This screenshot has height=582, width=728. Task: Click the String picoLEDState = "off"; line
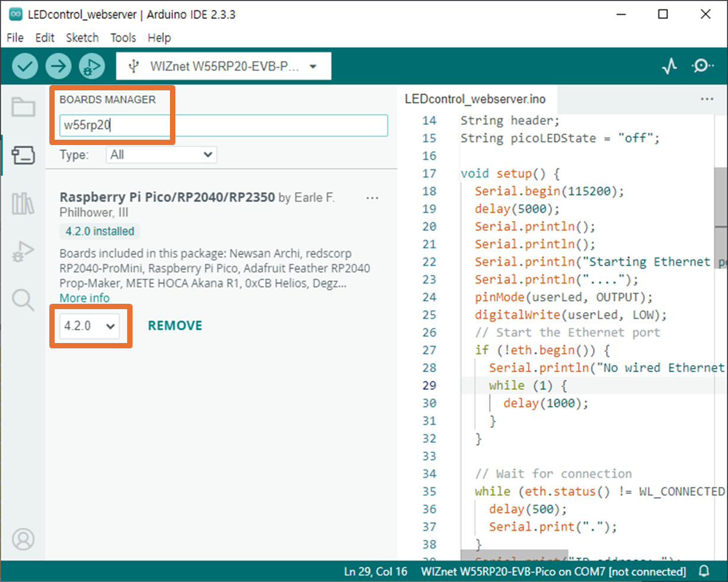(560, 139)
